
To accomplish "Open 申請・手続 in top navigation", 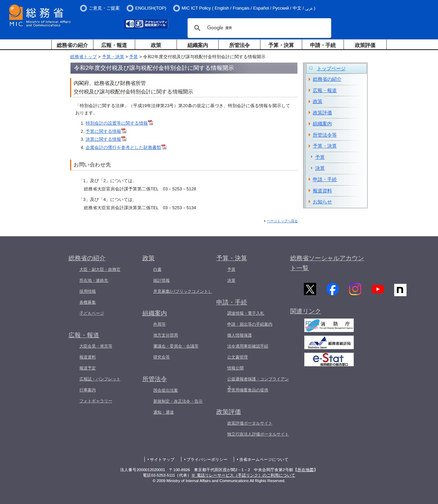I will pyautogui.click(x=323, y=45).
